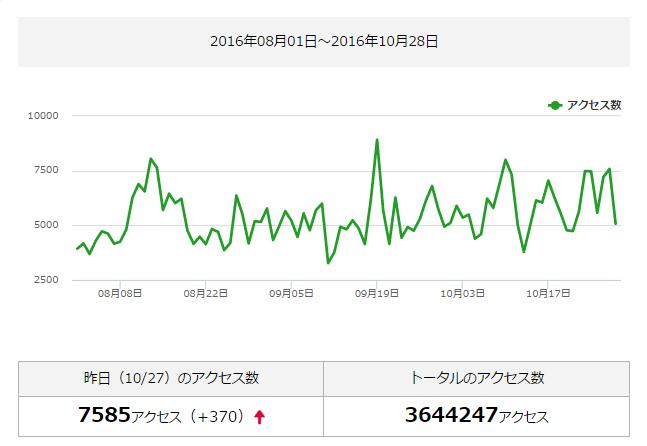Click the final data point of the green line
The height and width of the screenshot is (446, 647).
615,223
